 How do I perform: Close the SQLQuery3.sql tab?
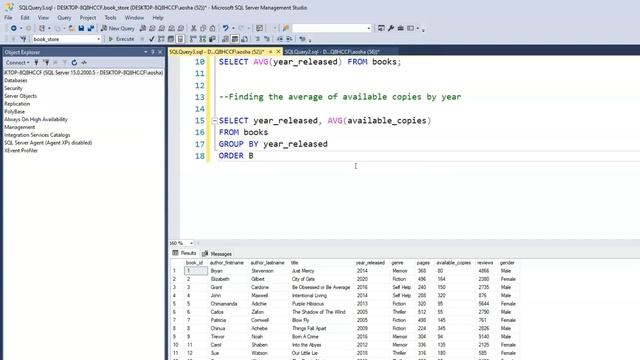(x=278, y=52)
